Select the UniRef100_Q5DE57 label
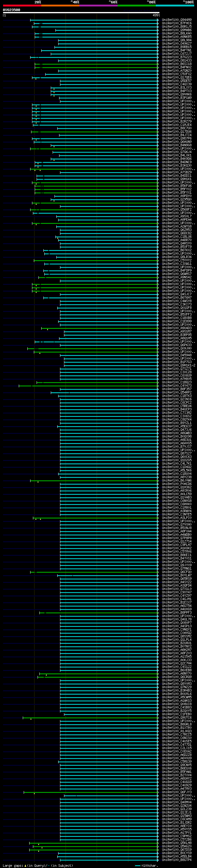Viewport: 197px width, 868px height. pos(177,81)
